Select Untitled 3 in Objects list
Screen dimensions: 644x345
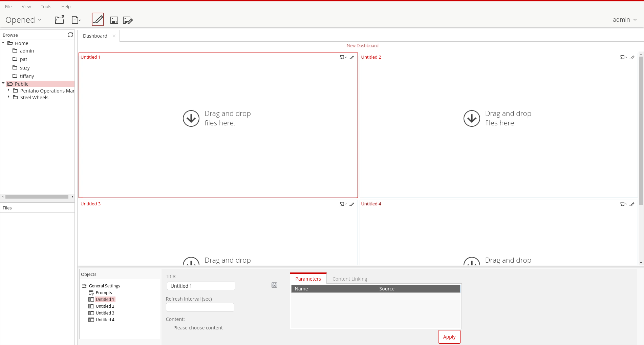click(x=105, y=313)
